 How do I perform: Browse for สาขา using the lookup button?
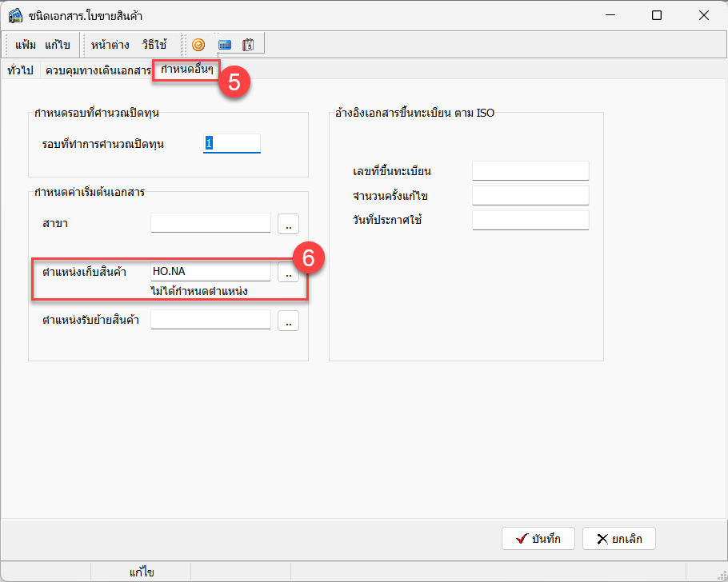288,224
